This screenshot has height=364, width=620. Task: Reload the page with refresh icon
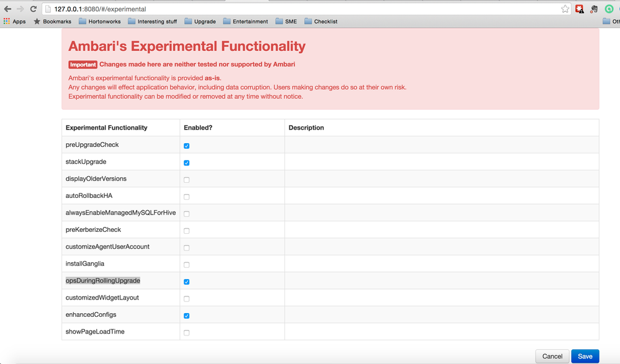(x=33, y=9)
